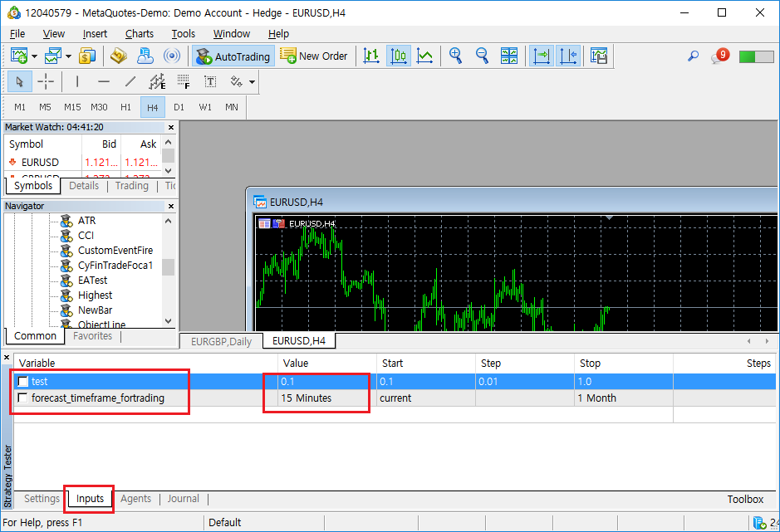Save chart as picture icon
The height and width of the screenshot is (532, 780).
coord(599,56)
